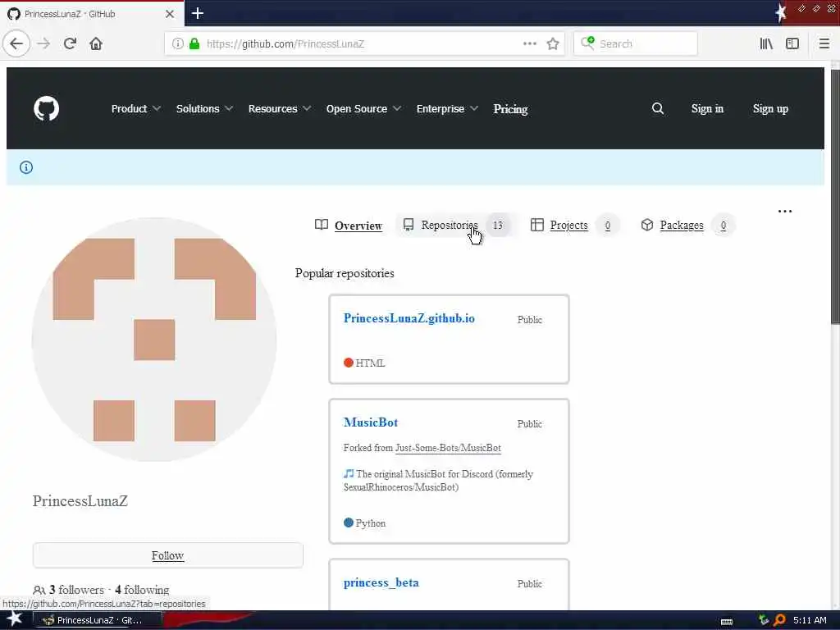The width and height of the screenshot is (840, 630).
Task: Switch to the Packages tab
Action: (687, 225)
